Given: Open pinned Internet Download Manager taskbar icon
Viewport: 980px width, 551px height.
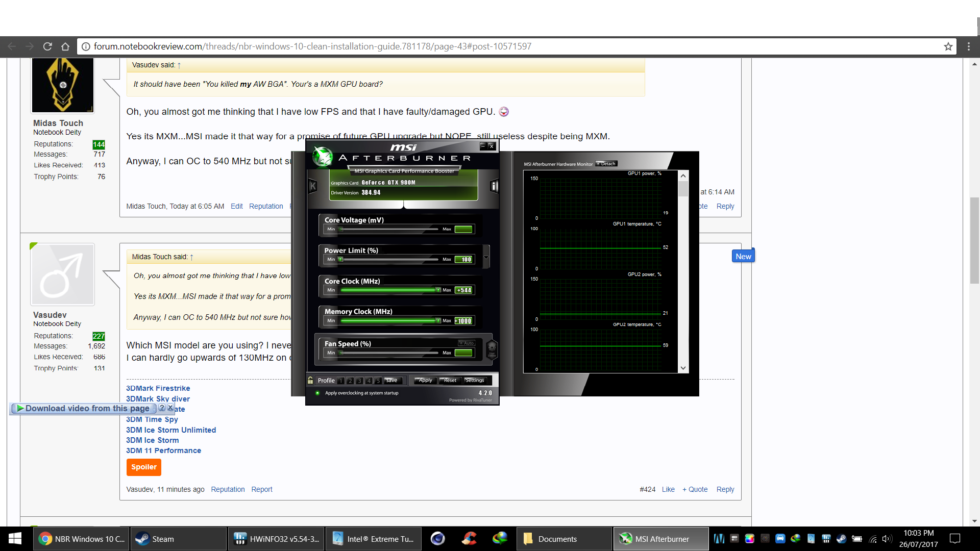Looking at the screenshot, I should pyautogui.click(x=500, y=538).
